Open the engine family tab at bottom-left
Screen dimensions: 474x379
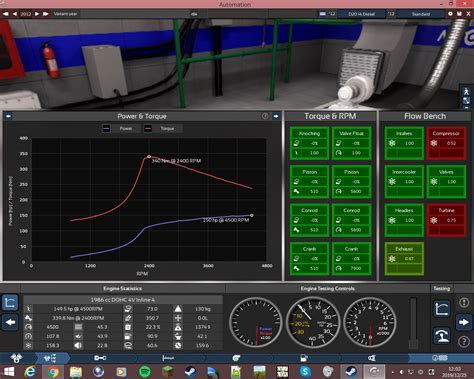click(x=16, y=358)
